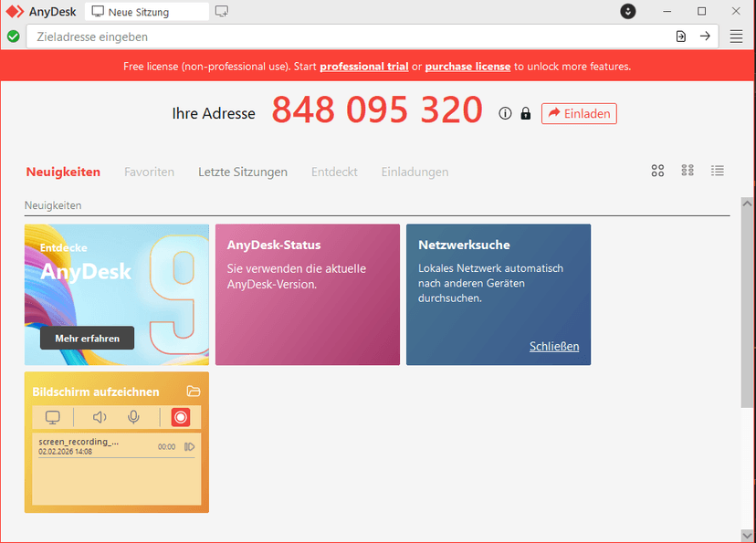Click the info icon next to your address
Viewport: 756px width, 543px height.
504,113
